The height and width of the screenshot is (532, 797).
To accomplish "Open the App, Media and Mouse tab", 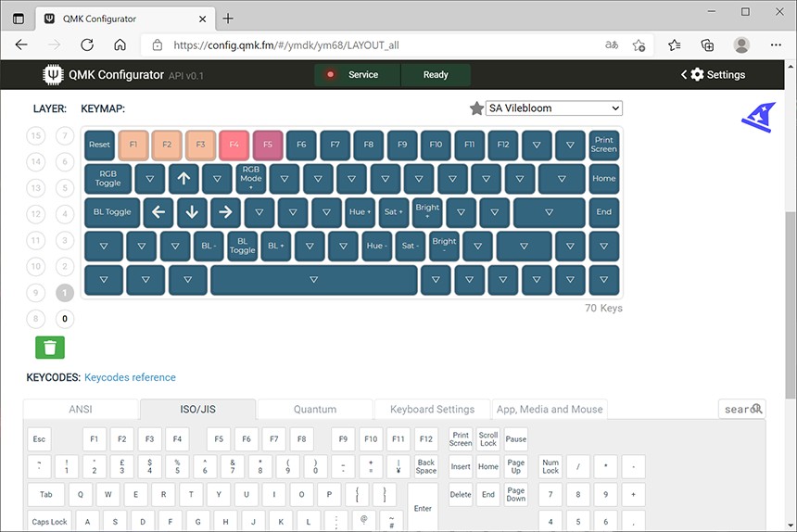I will tap(550, 409).
